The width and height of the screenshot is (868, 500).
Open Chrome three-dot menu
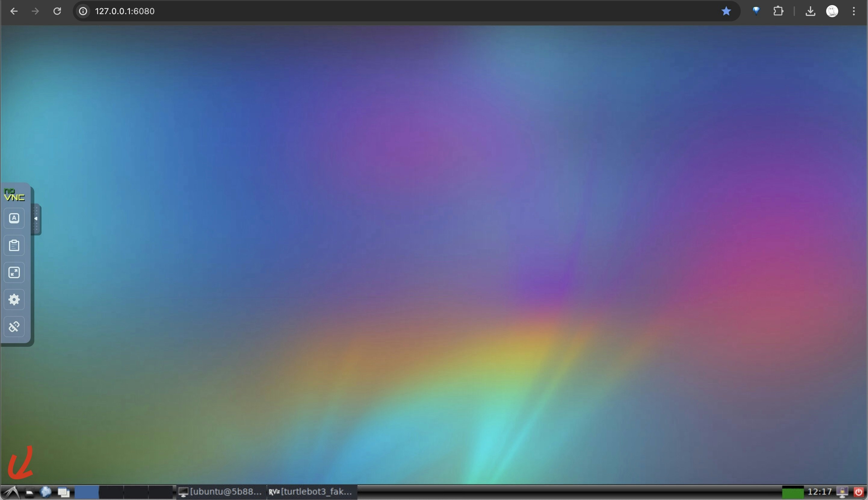click(854, 11)
